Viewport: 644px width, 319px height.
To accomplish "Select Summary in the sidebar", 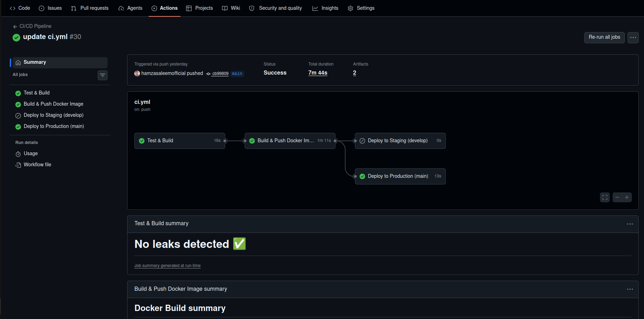I will point(60,62).
